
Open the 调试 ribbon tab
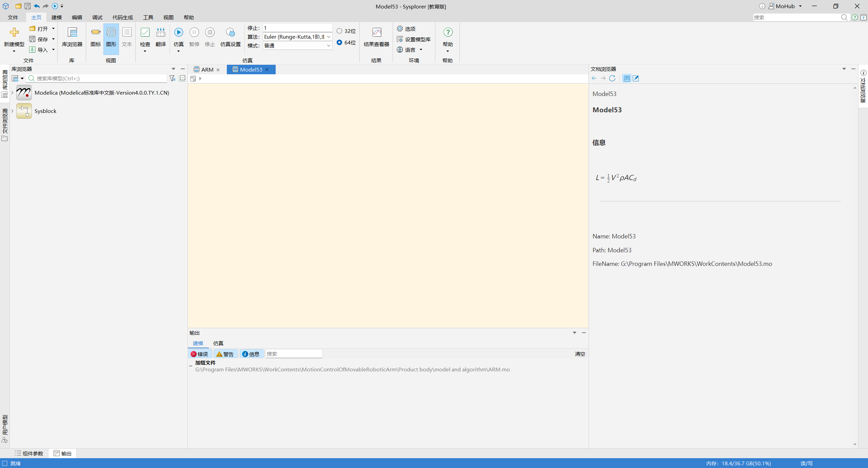pos(97,17)
